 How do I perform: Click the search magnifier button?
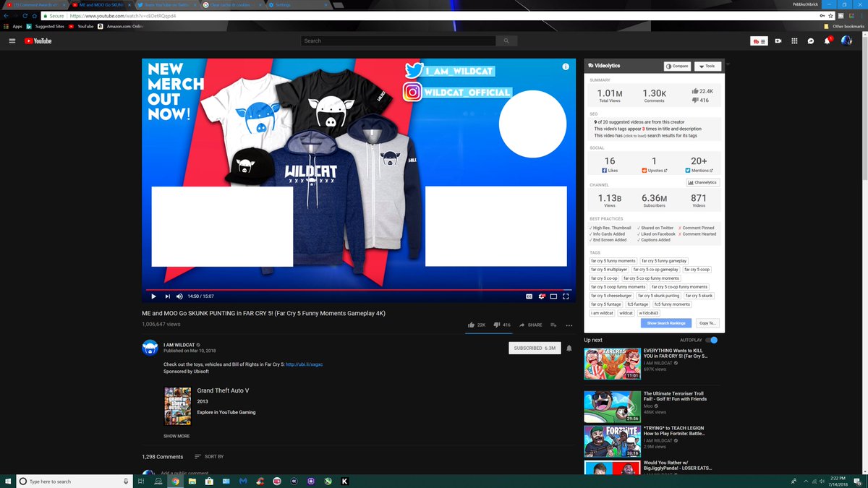tap(507, 41)
